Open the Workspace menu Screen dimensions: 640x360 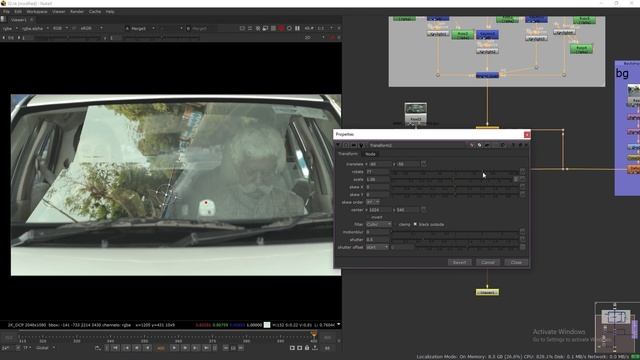click(x=37, y=12)
